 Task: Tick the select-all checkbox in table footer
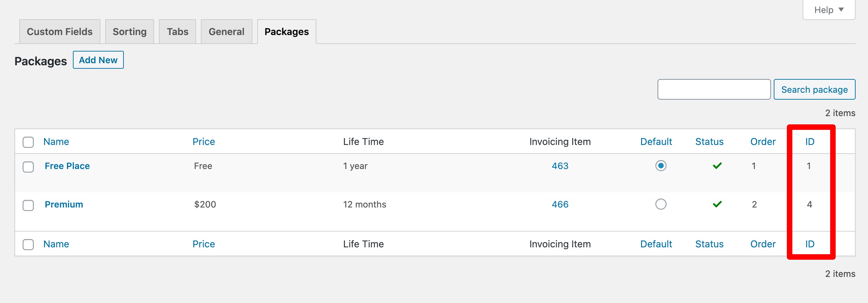pos(28,245)
